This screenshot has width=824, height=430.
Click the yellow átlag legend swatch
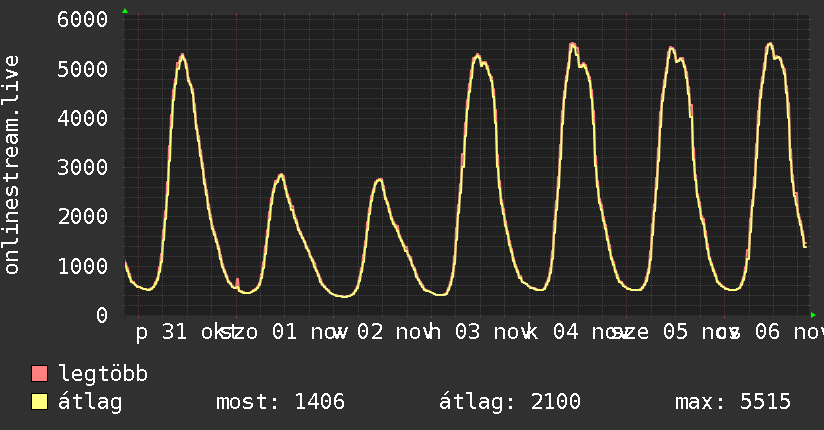point(39,401)
